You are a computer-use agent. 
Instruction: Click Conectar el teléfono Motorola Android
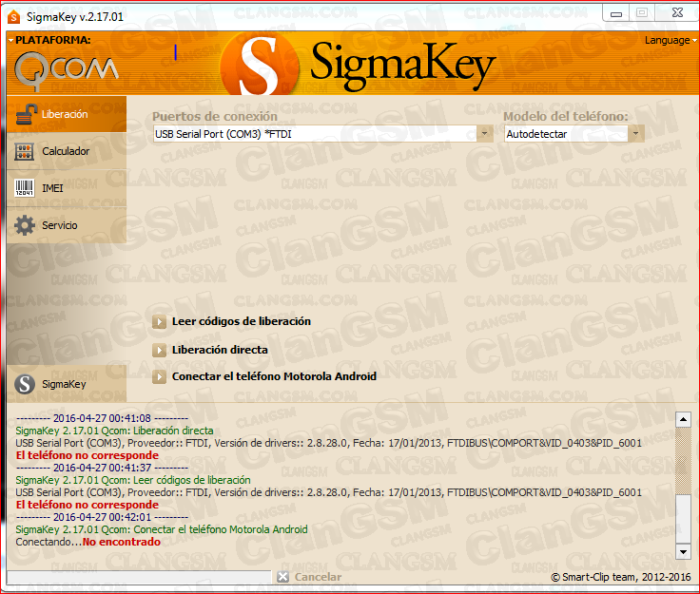click(x=274, y=376)
